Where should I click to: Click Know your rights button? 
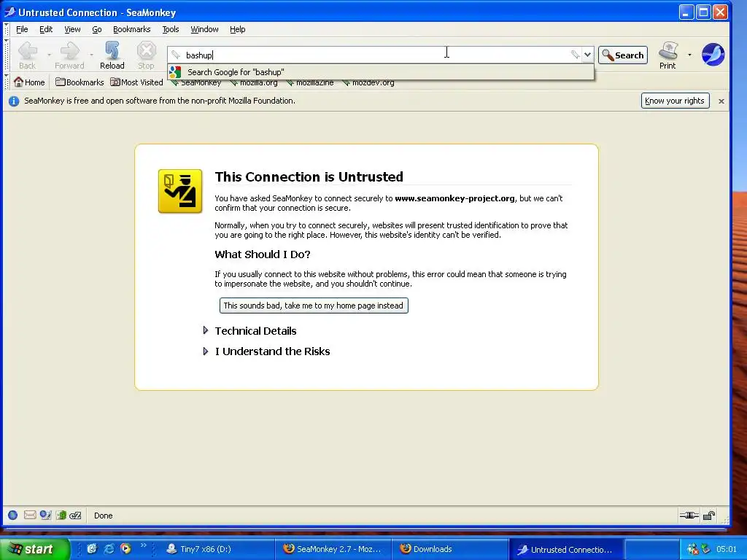pos(675,101)
